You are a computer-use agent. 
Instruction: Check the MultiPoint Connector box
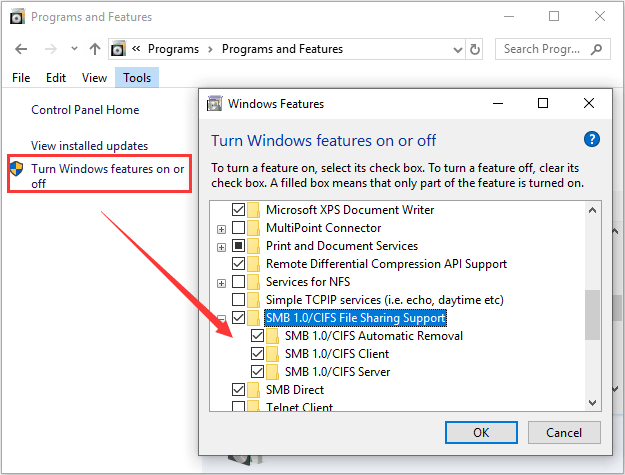click(238, 228)
